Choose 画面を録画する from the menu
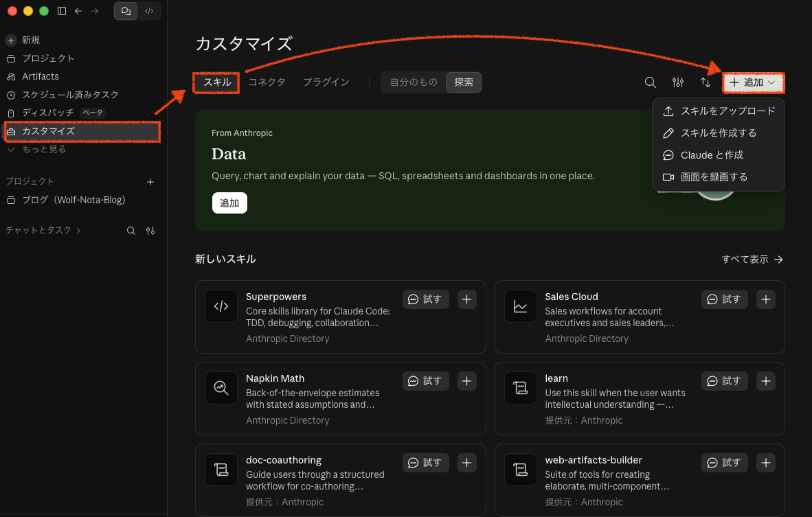The image size is (812, 517). [x=719, y=177]
